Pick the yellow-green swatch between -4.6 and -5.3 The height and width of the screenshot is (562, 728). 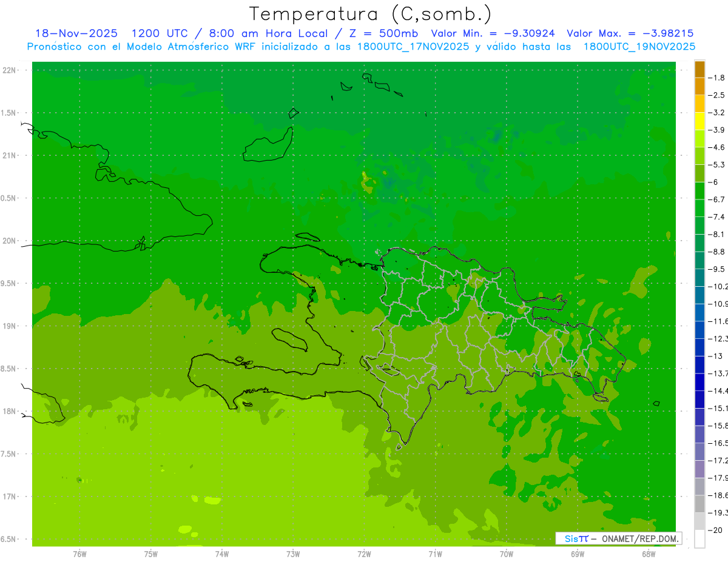tap(699, 156)
